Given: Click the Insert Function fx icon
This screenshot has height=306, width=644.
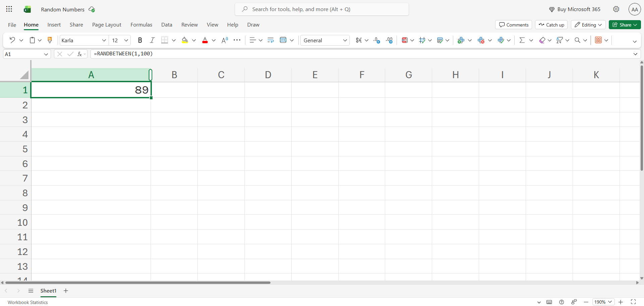Looking at the screenshot, I should [x=79, y=54].
